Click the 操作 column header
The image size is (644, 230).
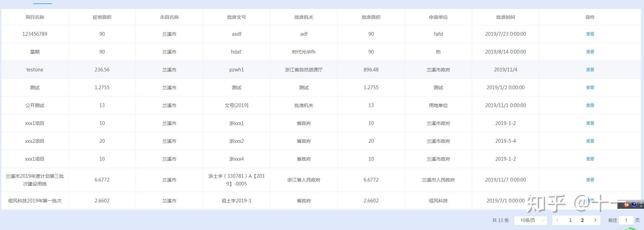(x=590, y=17)
